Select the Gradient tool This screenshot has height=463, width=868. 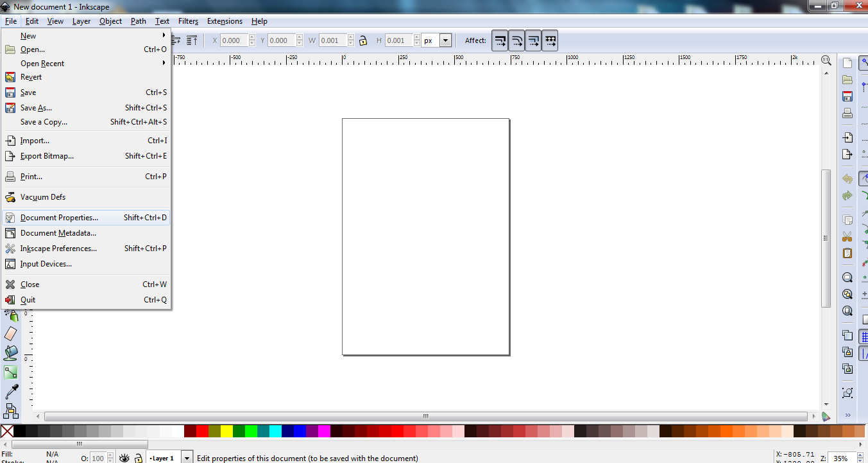click(x=11, y=372)
